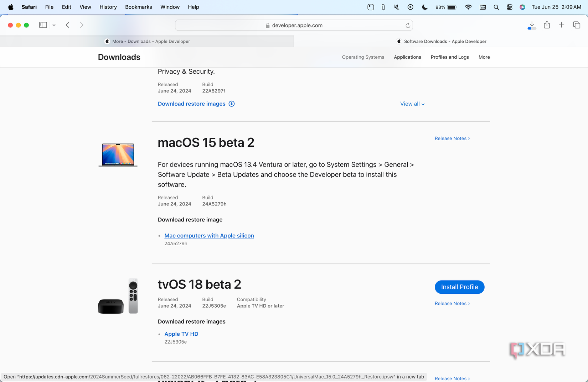
Task: Open Control Center in menu bar
Action: 510,7
